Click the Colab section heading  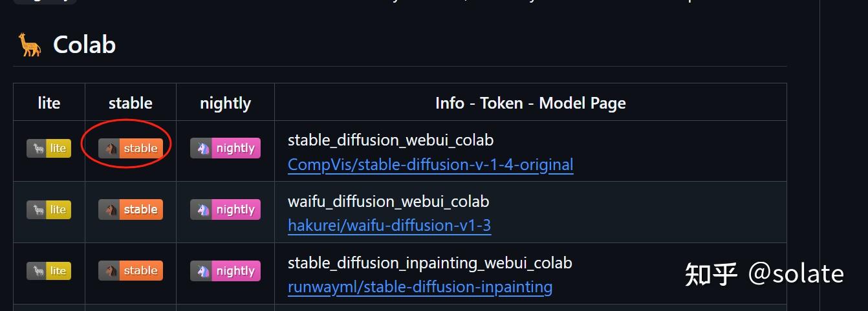[84, 45]
